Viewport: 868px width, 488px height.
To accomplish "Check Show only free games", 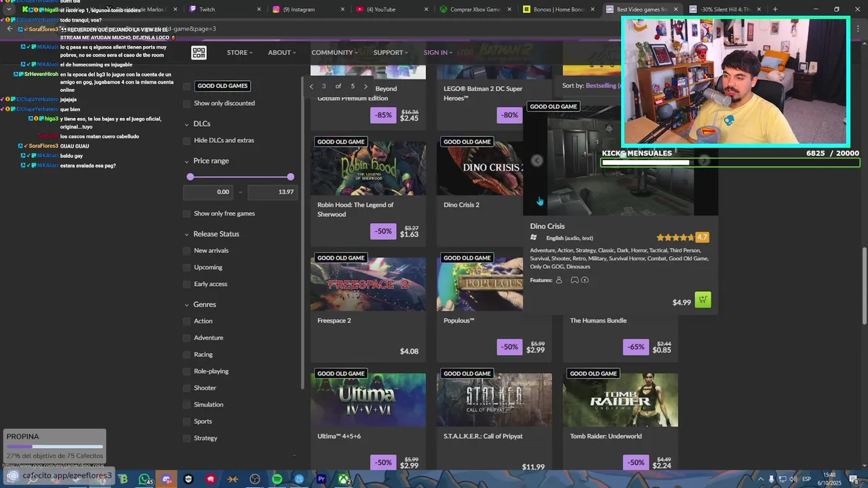I will (x=187, y=213).
